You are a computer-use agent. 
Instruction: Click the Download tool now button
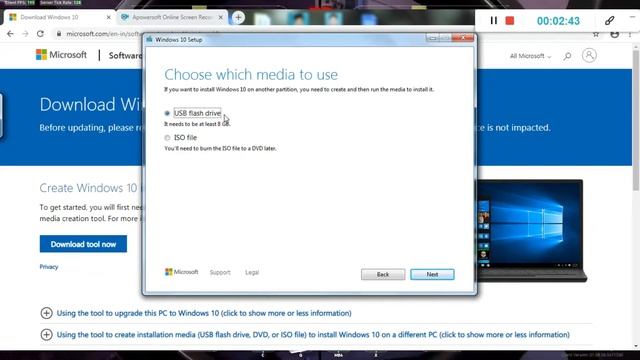(x=83, y=244)
